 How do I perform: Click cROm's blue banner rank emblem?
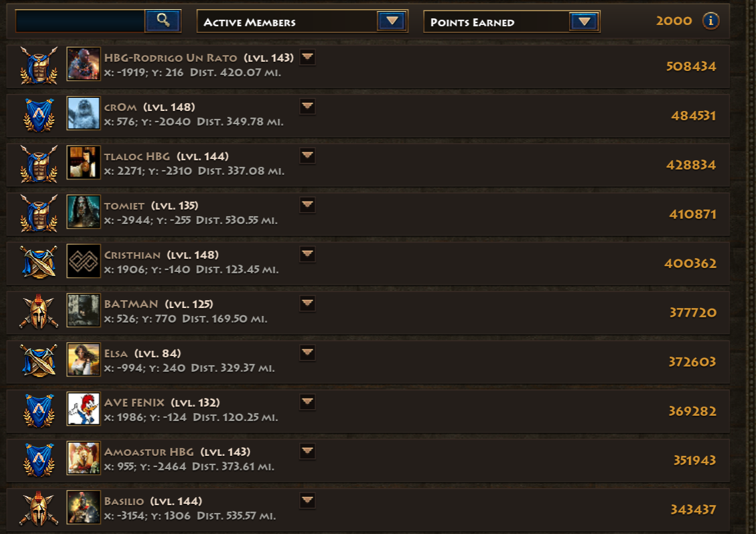click(39, 115)
